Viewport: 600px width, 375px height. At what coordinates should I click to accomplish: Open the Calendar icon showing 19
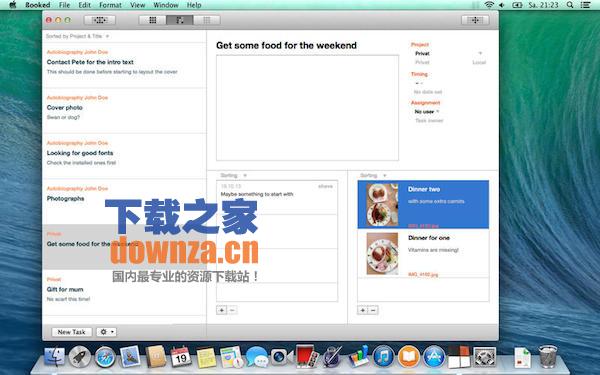(181, 357)
